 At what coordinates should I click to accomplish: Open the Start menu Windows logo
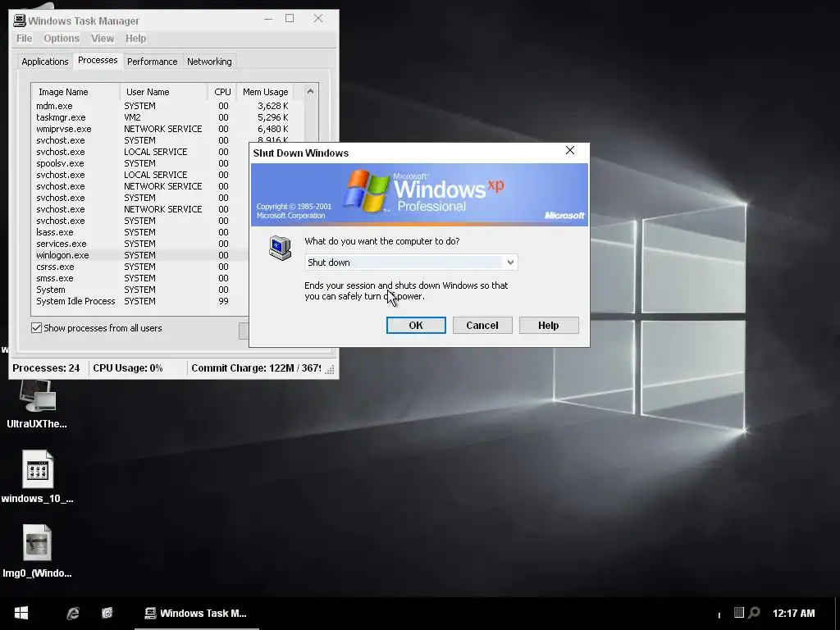coord(21,613)
